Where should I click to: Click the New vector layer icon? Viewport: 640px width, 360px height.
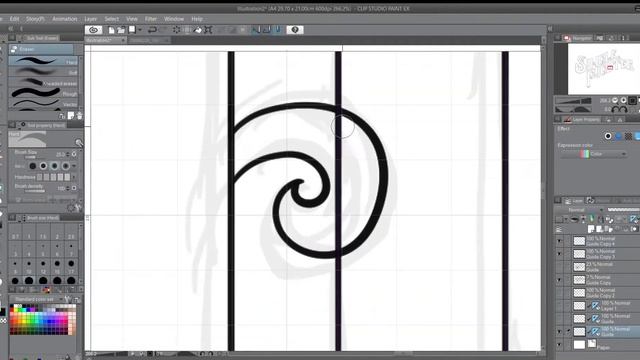599,229
